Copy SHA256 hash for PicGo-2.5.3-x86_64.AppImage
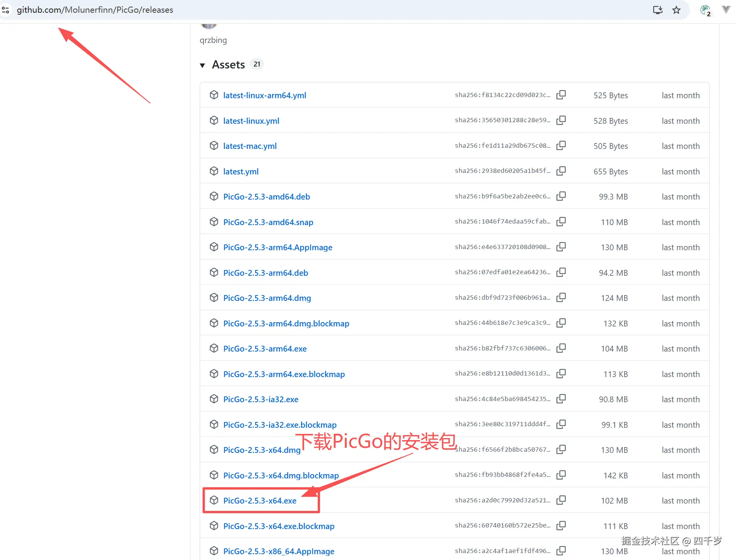 coord(561,551)
